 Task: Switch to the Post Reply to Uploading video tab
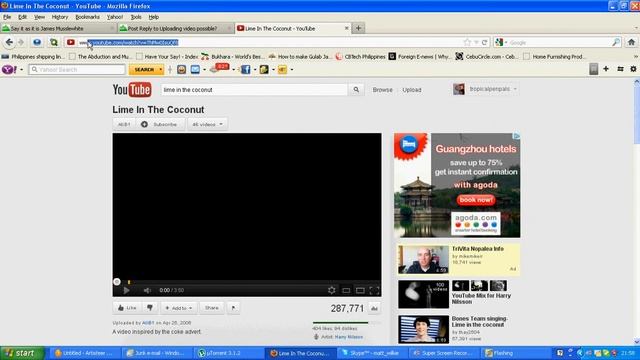pyautogui.click(x=176, y=28)
